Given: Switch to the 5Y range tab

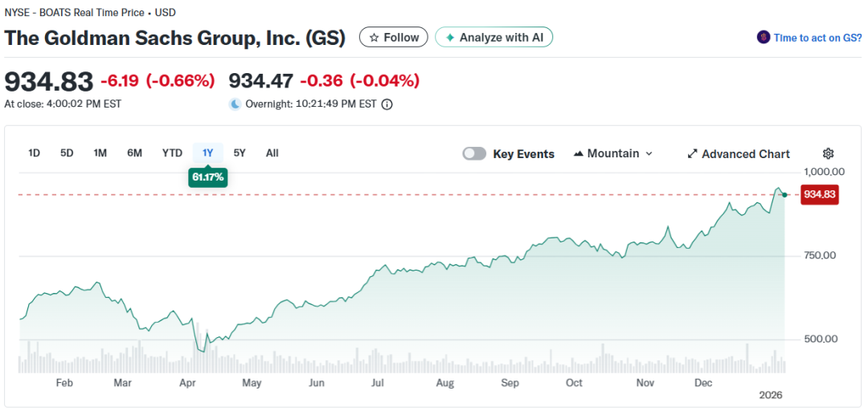Looking at the screenshot, I should pos(240,153).
